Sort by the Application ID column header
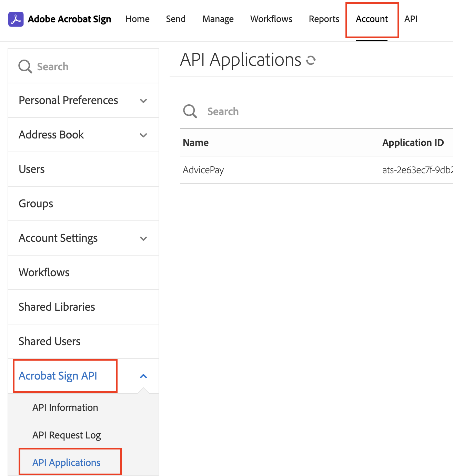 [413, 143]
